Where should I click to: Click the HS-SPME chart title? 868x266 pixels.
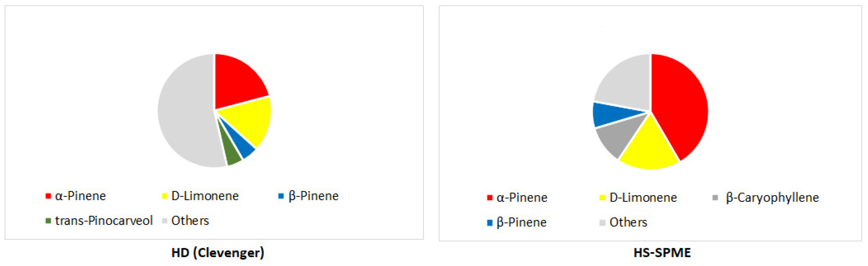point(662,252)
